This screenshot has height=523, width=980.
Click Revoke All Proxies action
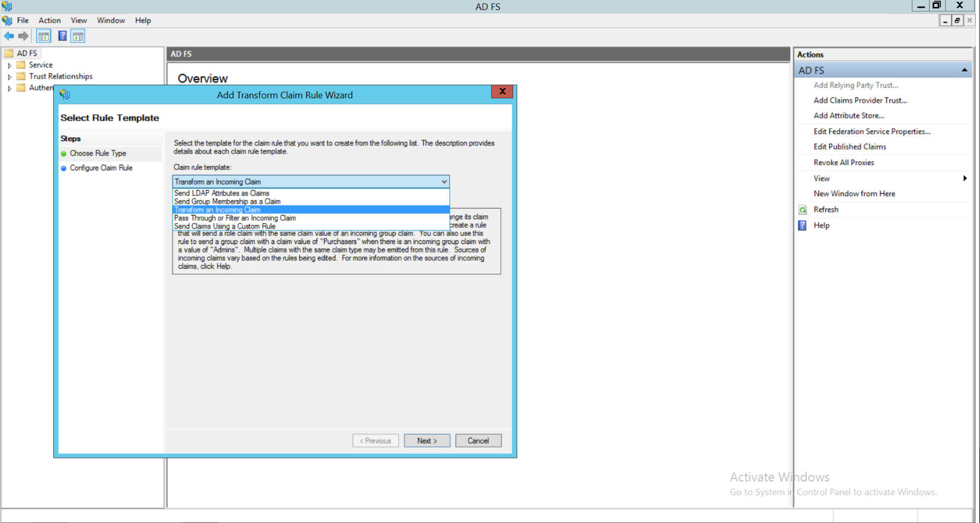pyautogui.click(x=844, y=163)
